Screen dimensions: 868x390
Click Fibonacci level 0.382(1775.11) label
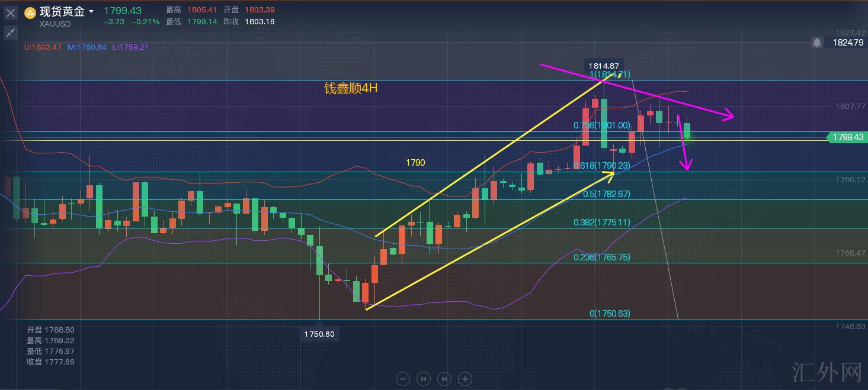pos(601,223)
